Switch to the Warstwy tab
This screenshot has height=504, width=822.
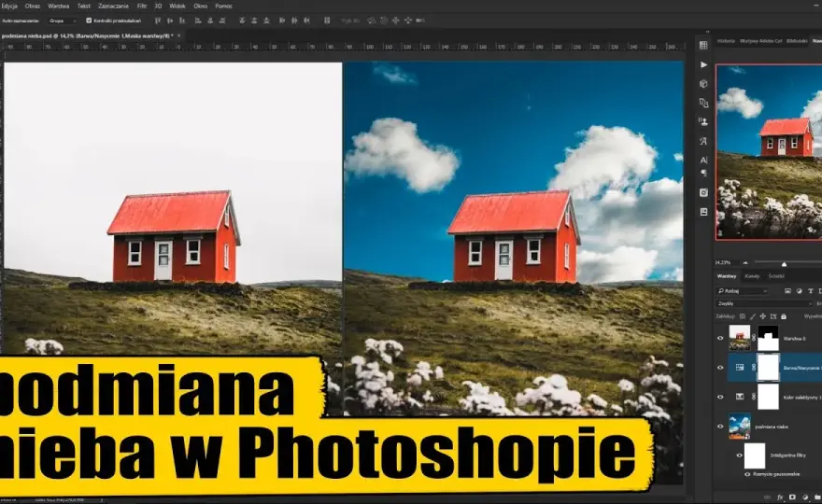[727, 276]
